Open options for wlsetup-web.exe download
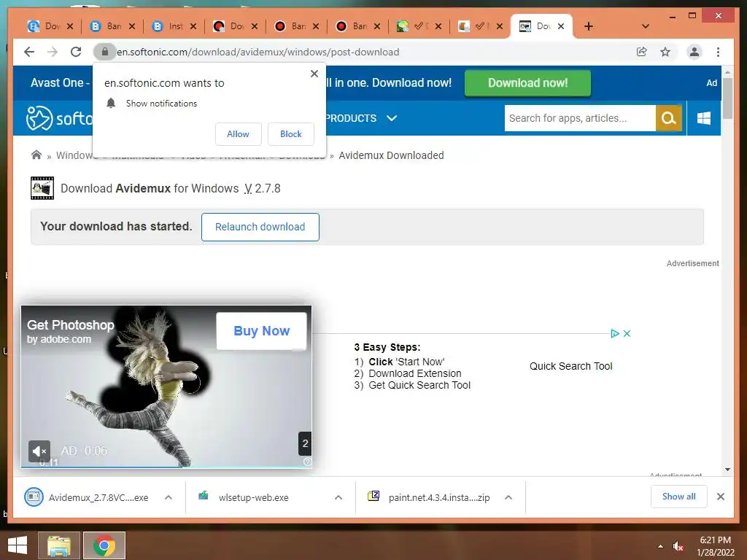Viewport: 747px width, 560px height. click(338, 497)
